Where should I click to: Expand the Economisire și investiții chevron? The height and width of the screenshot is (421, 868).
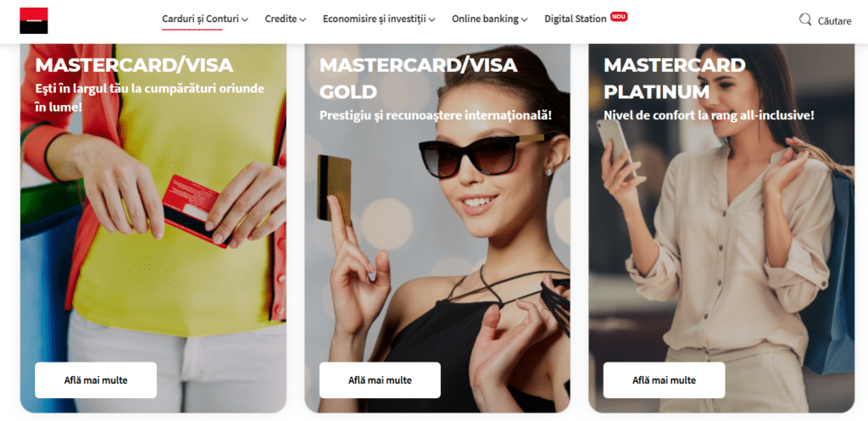point(431,20)
